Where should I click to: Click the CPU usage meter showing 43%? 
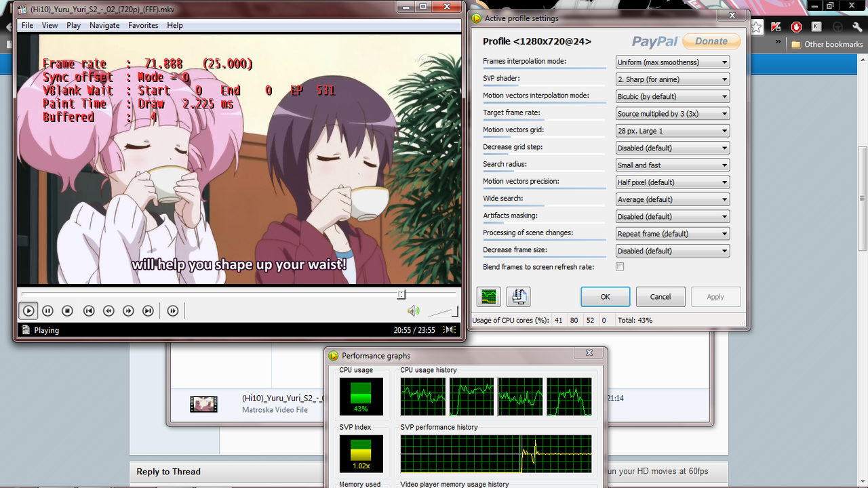pyautogui.click(x=361, y=396)
